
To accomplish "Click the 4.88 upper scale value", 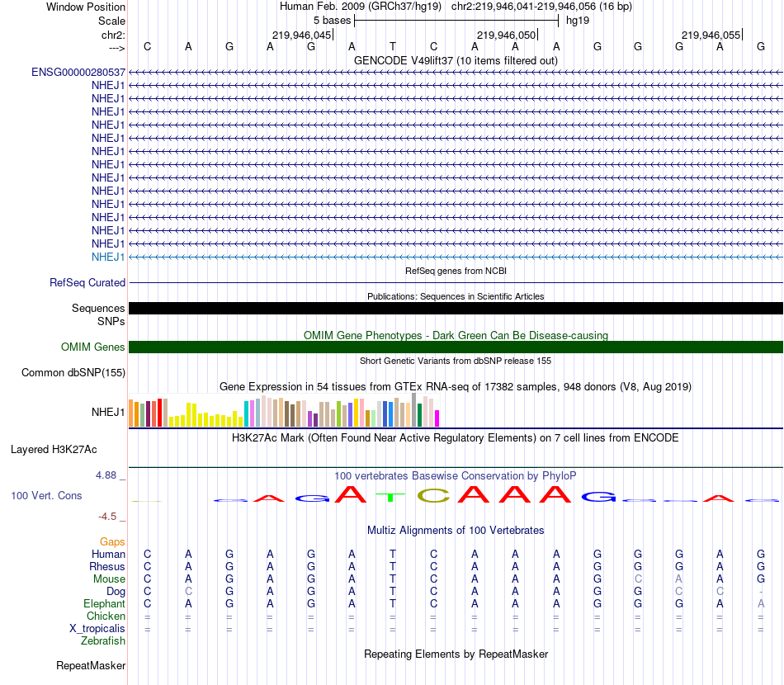I will click(106, 475).
